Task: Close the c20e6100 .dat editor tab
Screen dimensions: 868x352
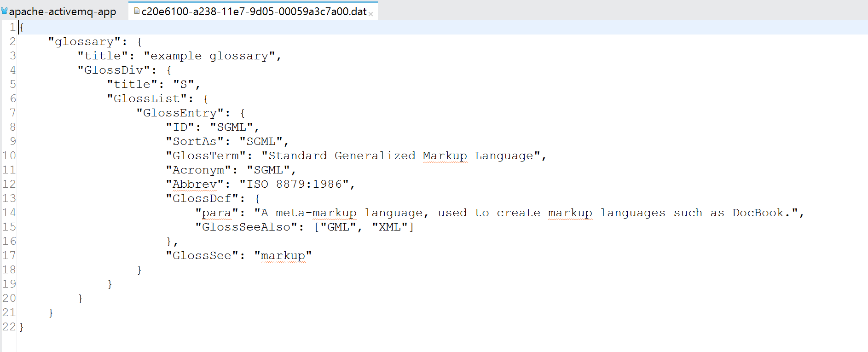Action: pos(370,14)
